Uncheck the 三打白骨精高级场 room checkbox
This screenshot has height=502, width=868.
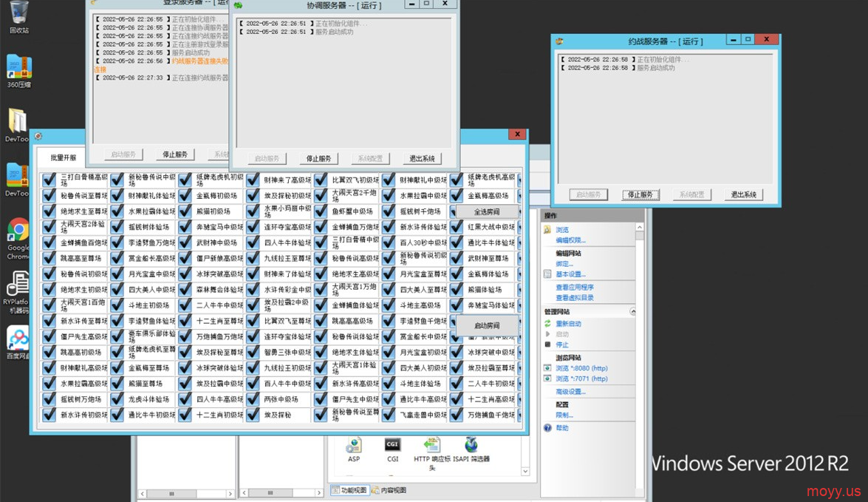[49, 180]
